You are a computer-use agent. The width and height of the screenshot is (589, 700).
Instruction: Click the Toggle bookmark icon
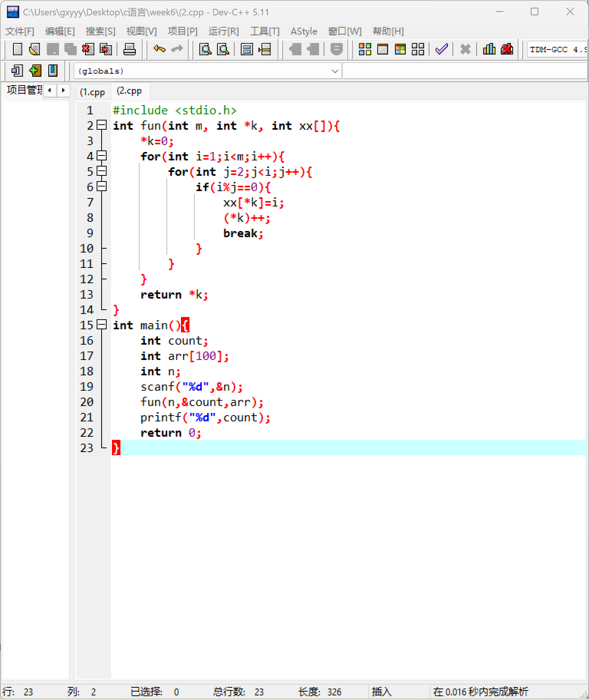[35, 71]
